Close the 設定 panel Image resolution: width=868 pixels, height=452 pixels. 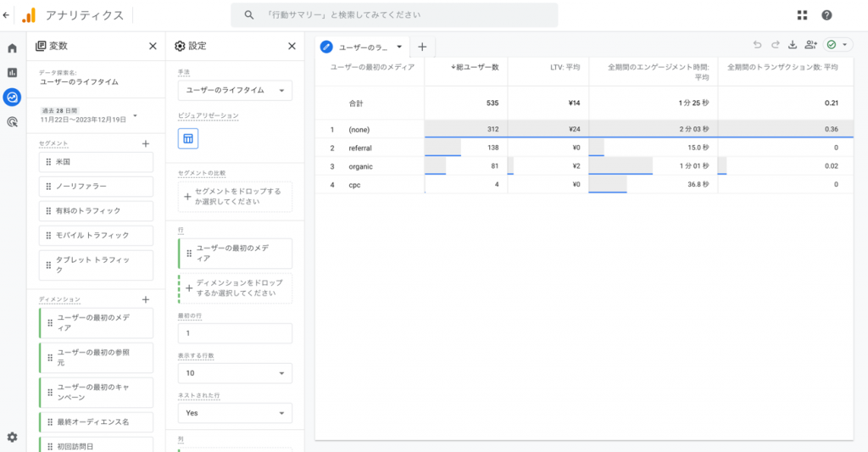pos(292,47)
